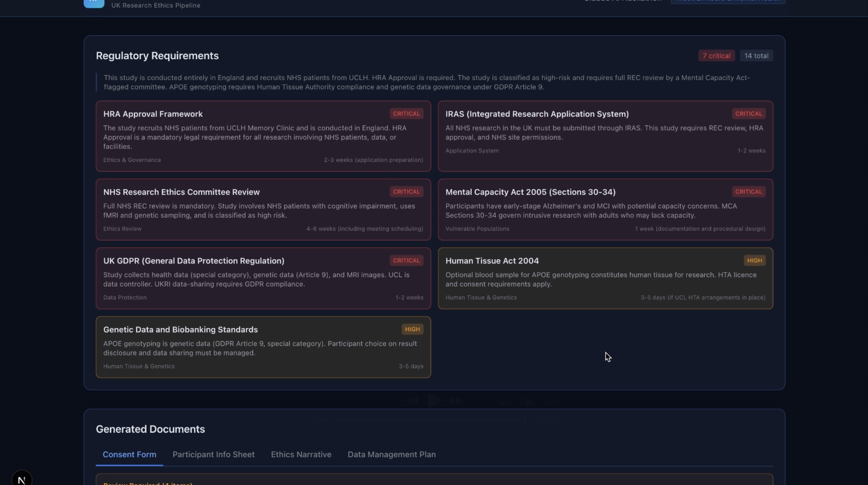
Task: Click the HIGH badge on Genetic Data card
Action: point(412,329)
